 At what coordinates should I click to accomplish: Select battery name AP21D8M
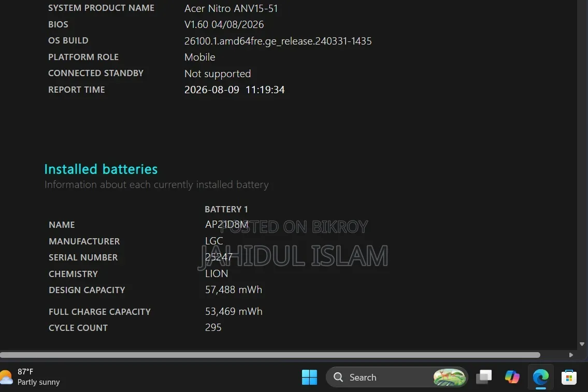pyautogui.click(x=226, y=224)
